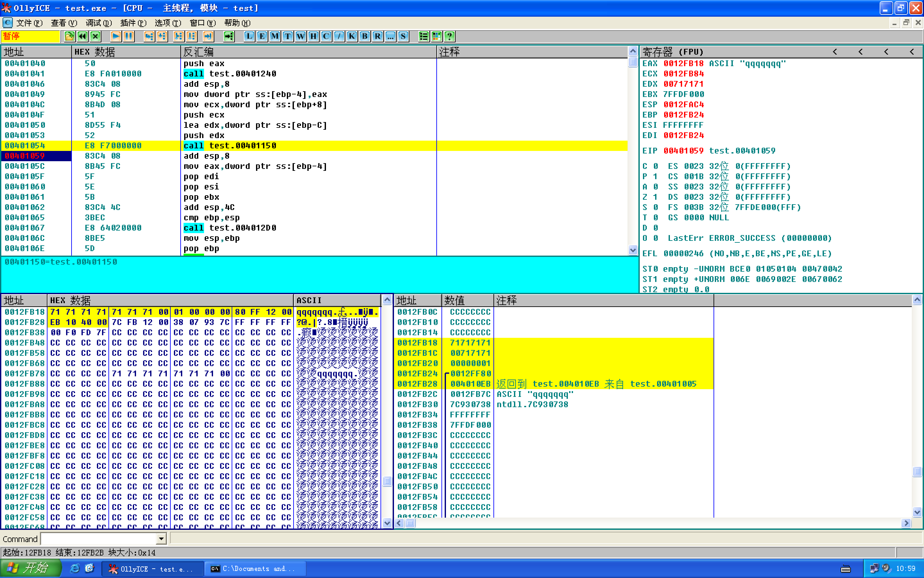Click the Go to address green icon
This screenshot has height=578, width=924.
[x=229, y=36]
